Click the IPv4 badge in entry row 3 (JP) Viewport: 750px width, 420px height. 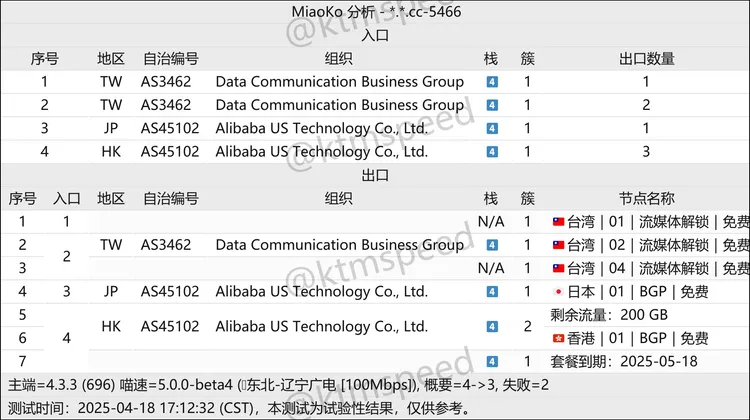(491, 129)
